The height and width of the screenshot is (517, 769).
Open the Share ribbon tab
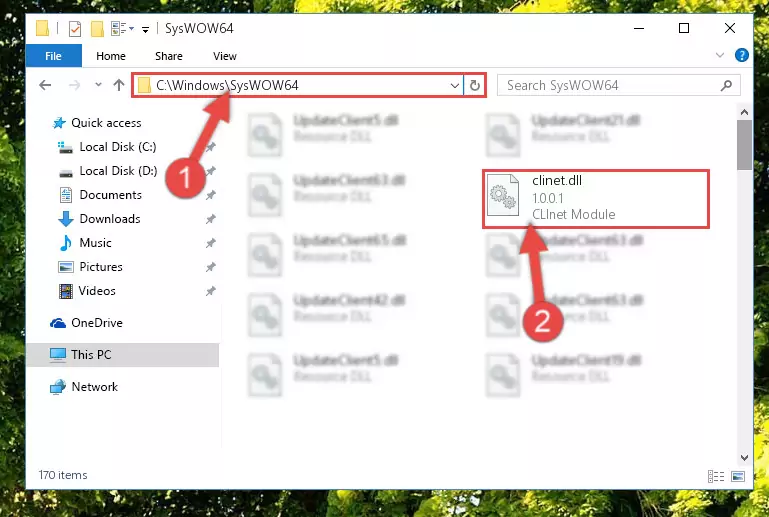click(169, 56)
